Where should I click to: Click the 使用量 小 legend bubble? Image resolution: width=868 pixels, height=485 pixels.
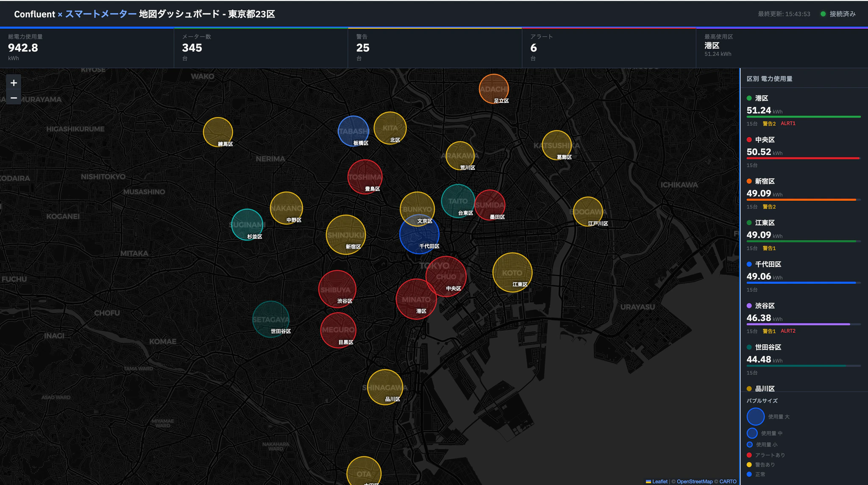click(x=749, y=444)
